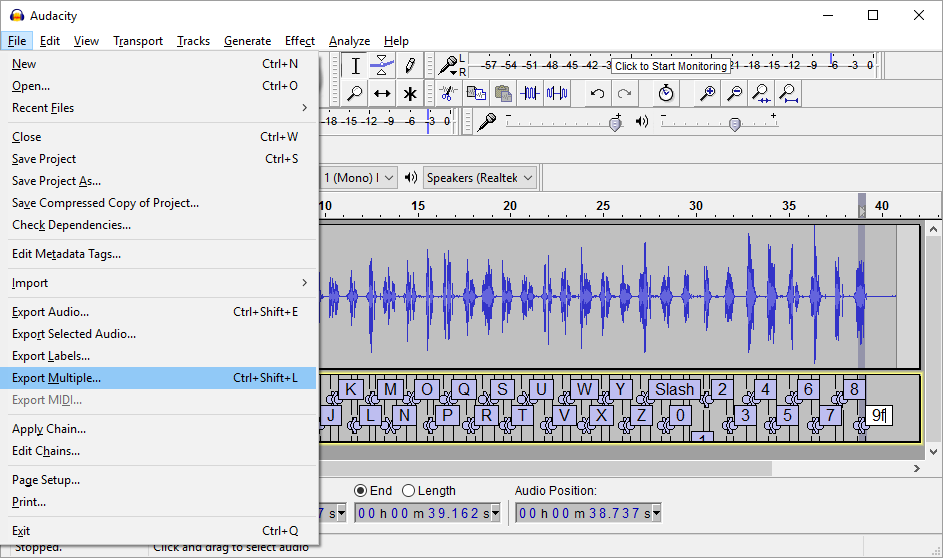The height and width of the screenshot is (558, 943).
Task: Choose Export Selected Audio... item
Action: click(x=159, y=334)
